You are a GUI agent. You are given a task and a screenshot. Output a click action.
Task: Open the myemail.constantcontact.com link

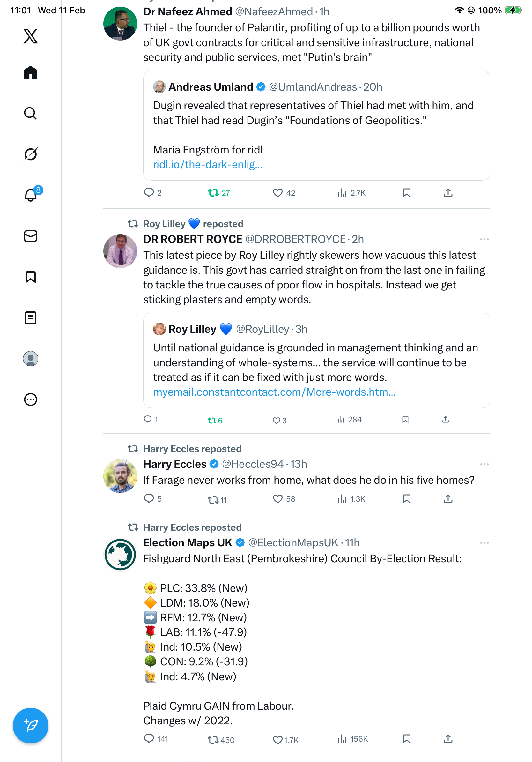274,392
